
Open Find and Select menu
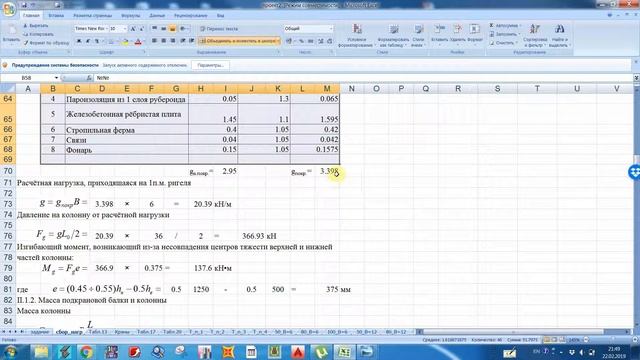(x=560, y=35)
